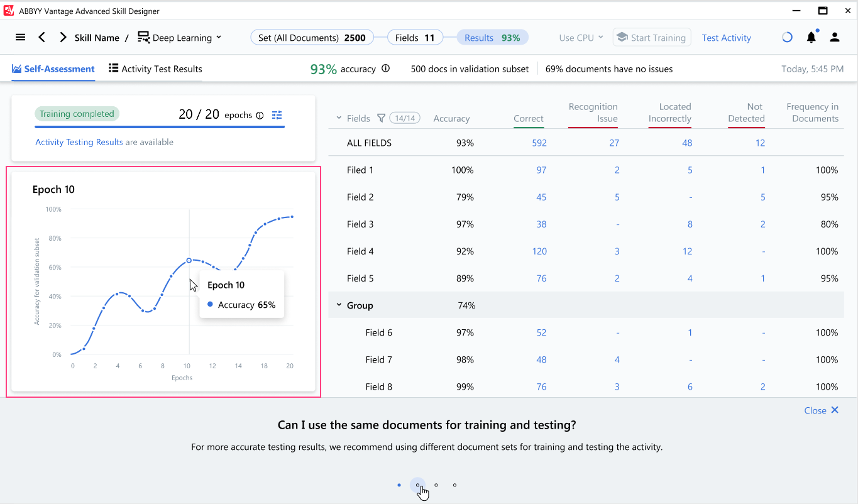Screen dimensions: 858x504
Task: Select the third carousel dot indicator
Action: tap(436, 485)
